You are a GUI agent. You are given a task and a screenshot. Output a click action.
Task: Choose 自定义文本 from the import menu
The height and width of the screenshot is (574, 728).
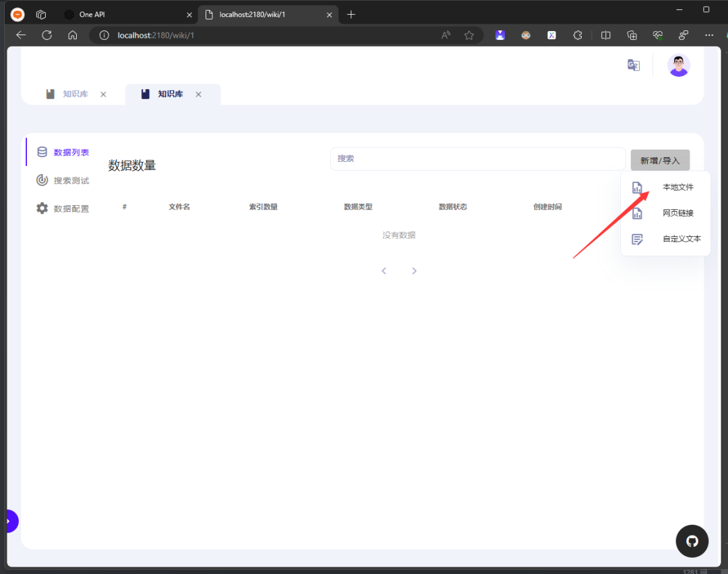tap(681, 239)
